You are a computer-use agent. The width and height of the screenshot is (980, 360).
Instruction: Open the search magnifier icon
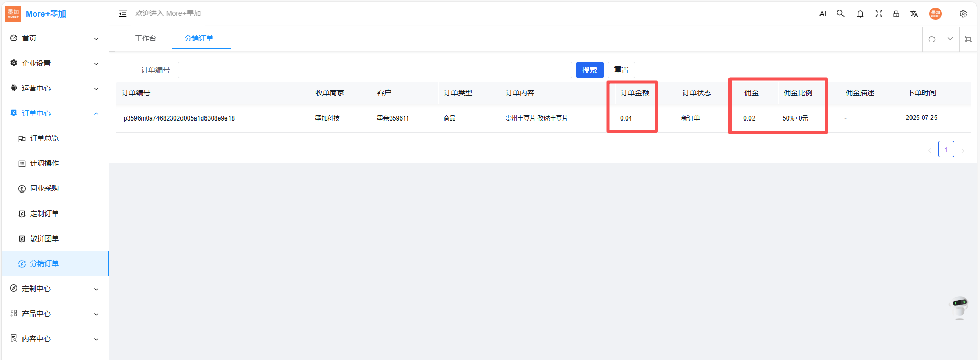click(x=840, y=14)
